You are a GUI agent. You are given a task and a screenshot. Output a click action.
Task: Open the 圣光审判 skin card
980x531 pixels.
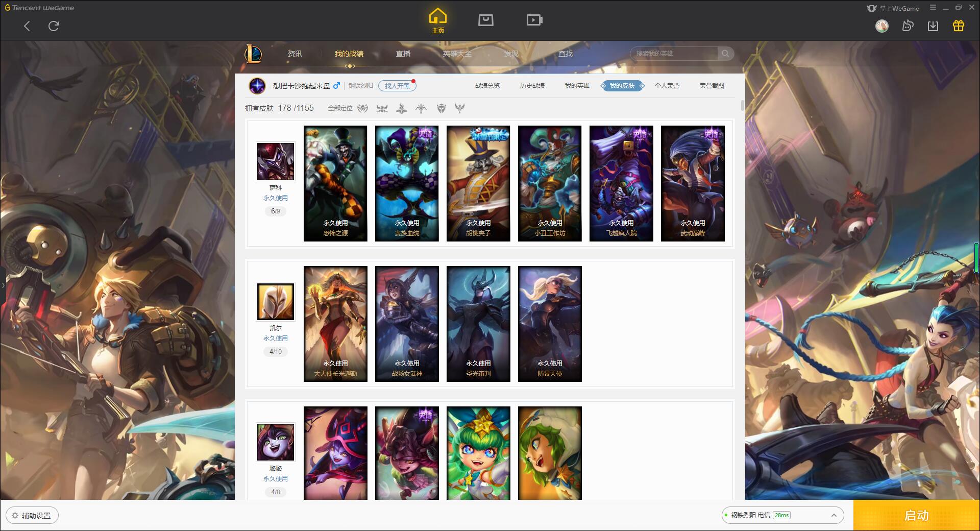478,324
